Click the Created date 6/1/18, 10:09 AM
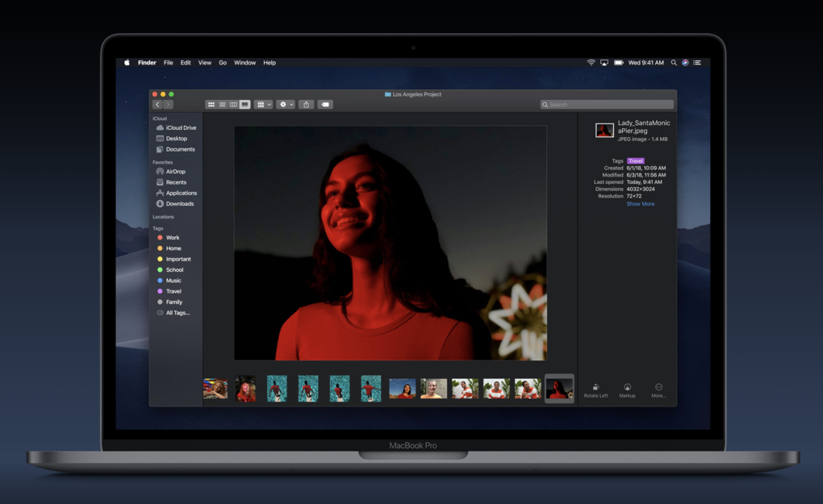The image size is (823, 504). click(646, 168)
